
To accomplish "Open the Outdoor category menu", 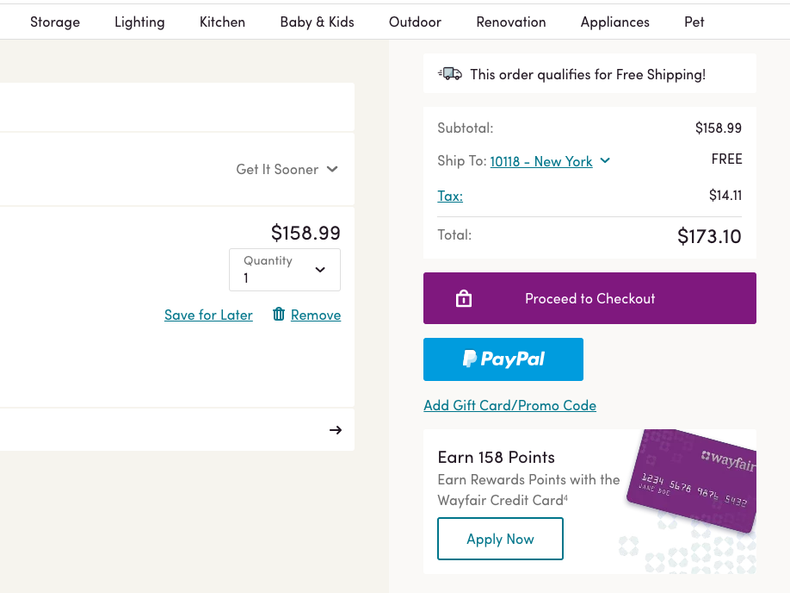I will click(415, 22).
